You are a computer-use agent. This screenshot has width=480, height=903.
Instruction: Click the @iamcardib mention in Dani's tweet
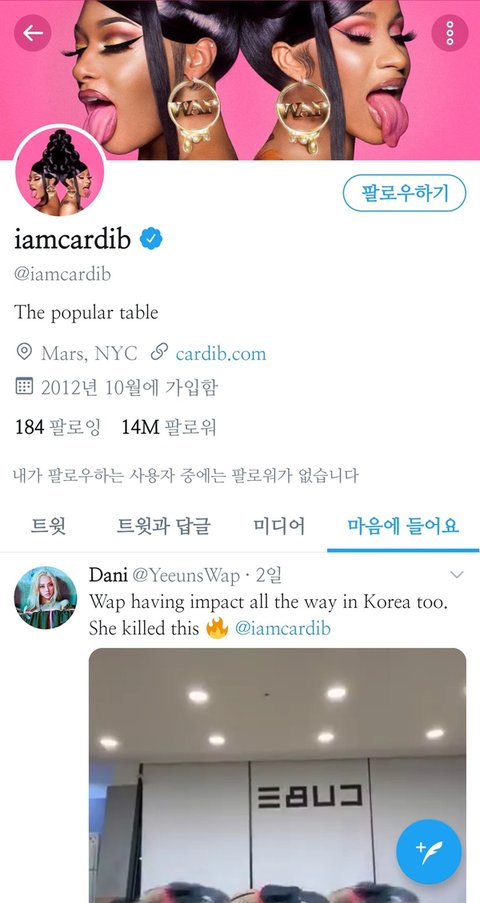pyautogui.click(x=282, y=628)
